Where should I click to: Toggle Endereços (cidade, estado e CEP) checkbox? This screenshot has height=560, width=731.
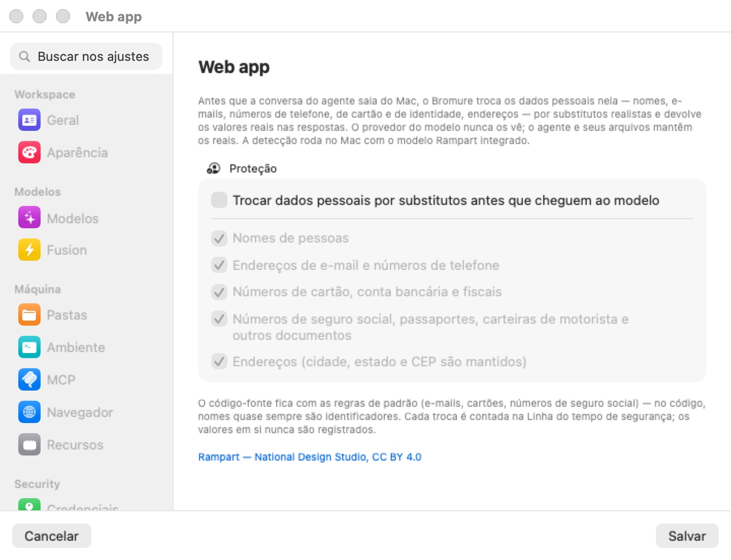(x=219, y=362)
